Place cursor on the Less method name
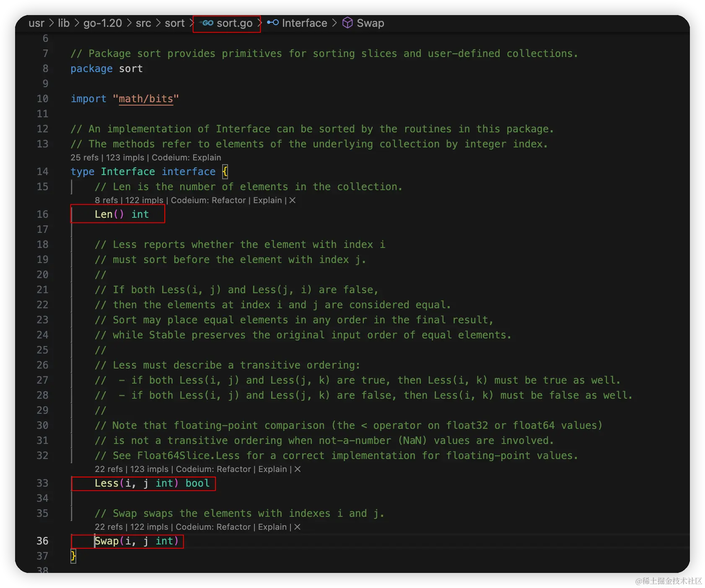 106,483
